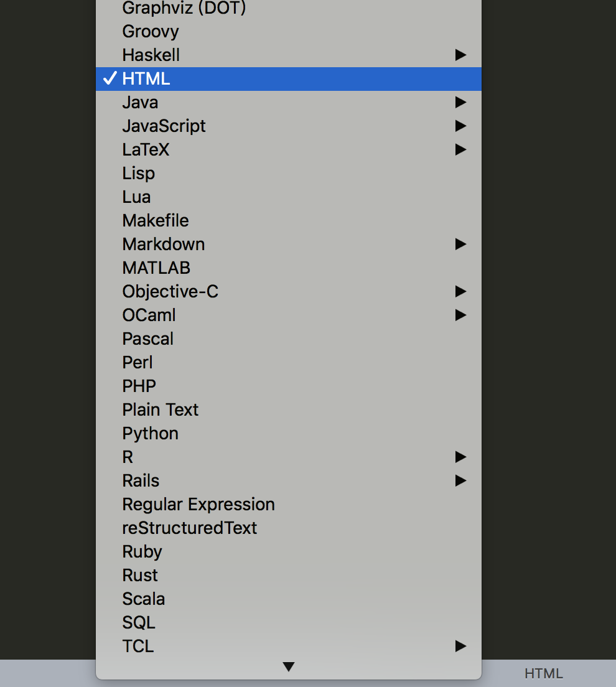Choose Regular Expression syntax
Image resolution: width=616 pixels, height=687 pixels.
tap(198, 505)
